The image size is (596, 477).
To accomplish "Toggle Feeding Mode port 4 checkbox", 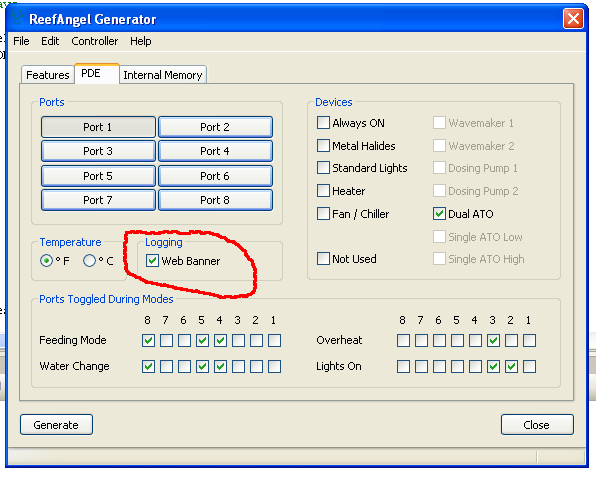I will coord(220,341).
